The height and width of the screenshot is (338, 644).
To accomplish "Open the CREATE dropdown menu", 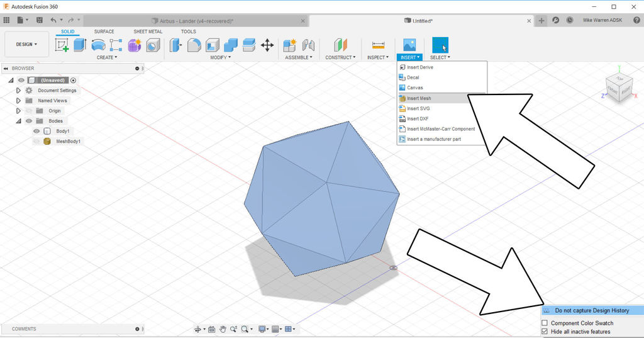I will 107,57.
